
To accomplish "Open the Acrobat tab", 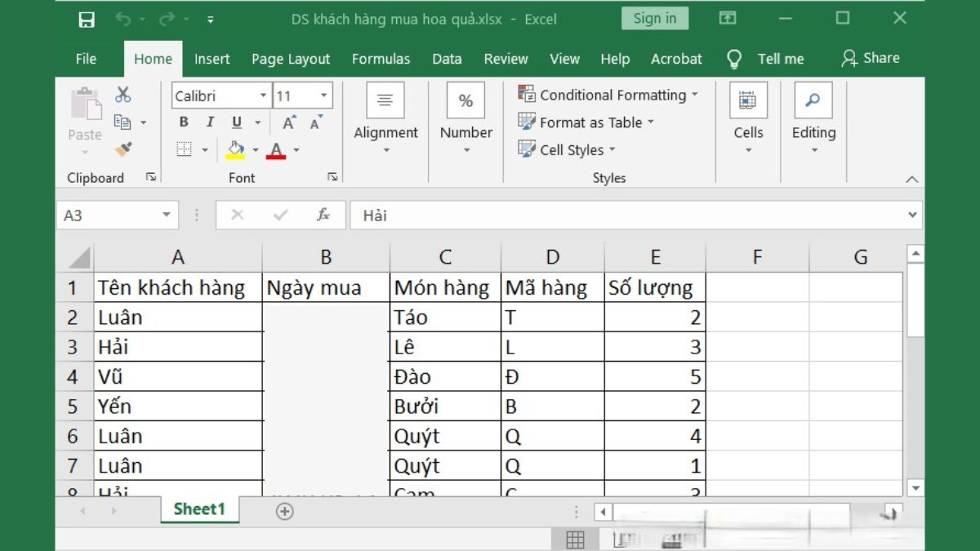I will 676,59.
